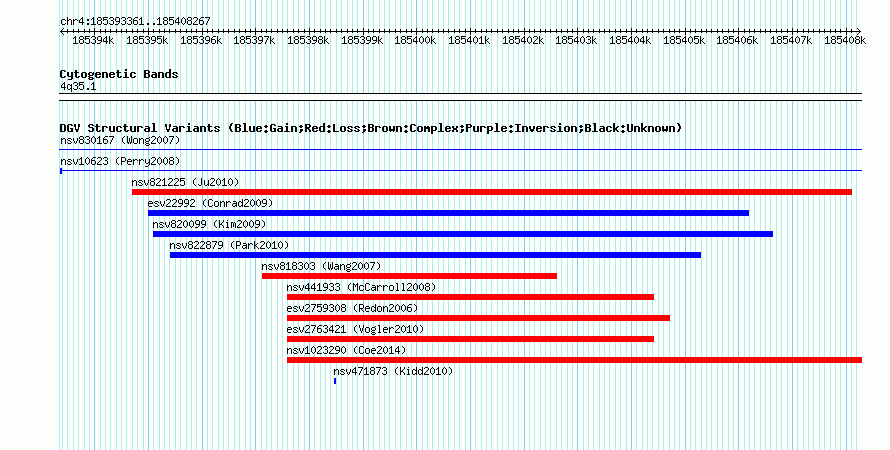Open esv2759308 (Redon2006) label
The width and height of the screenshot is (890, 450).
click(x=352, y=308)
